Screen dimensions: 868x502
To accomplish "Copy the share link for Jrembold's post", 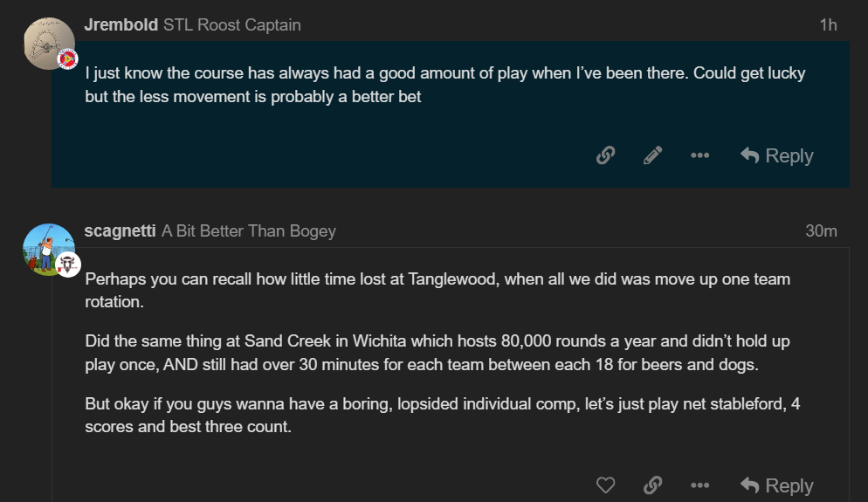I will pos(605,155).
